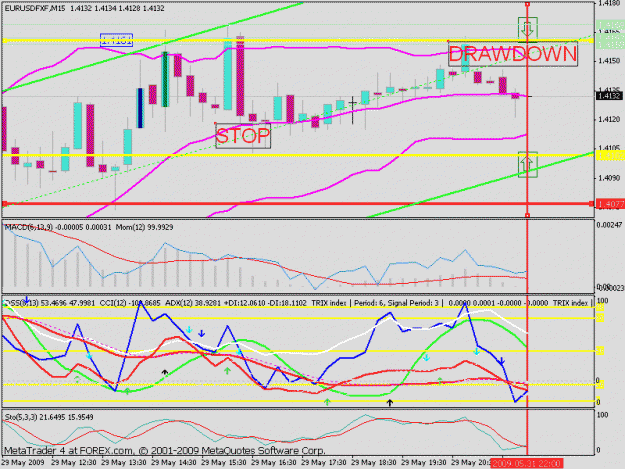Click the 1.4180 price scale value
Viewport: 625px width, 469px height.
pyautogui.click(x=609, y=3)
